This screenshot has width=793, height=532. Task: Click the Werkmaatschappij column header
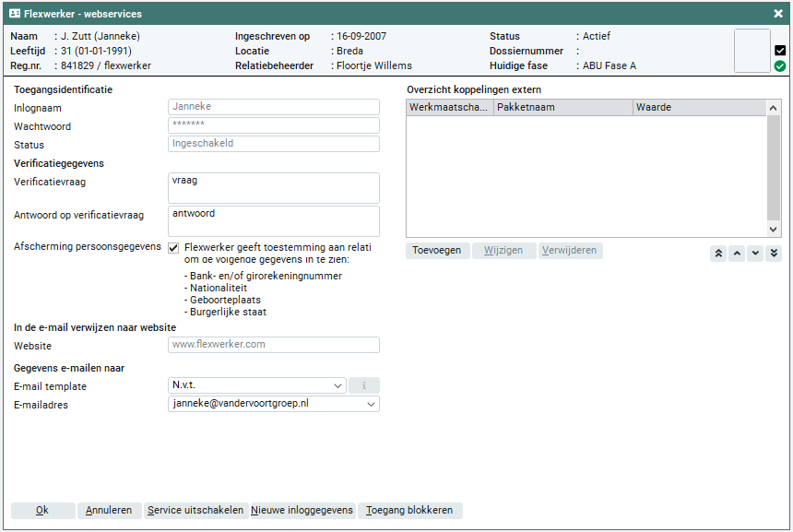tap(449, 108)
